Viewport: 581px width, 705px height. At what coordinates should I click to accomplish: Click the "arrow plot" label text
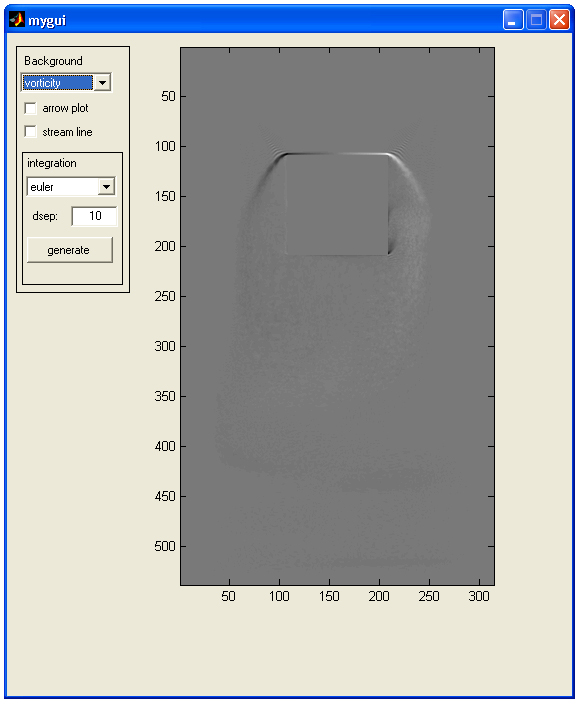65,108
